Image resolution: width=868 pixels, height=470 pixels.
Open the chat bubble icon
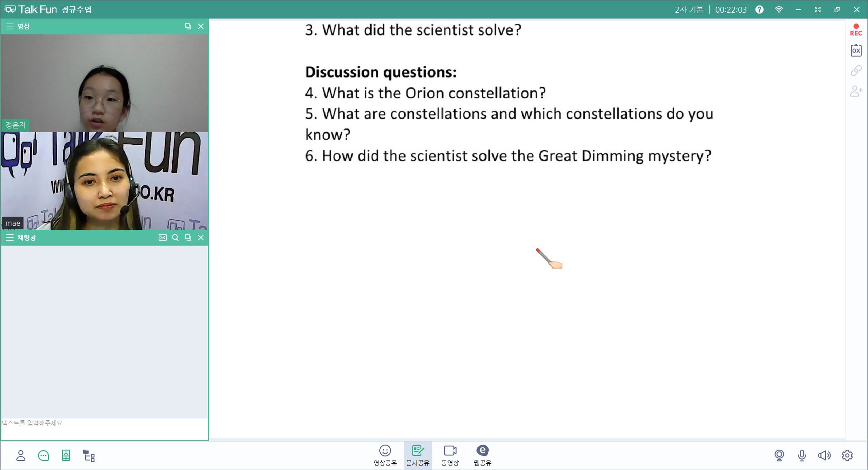click(43, 456)
